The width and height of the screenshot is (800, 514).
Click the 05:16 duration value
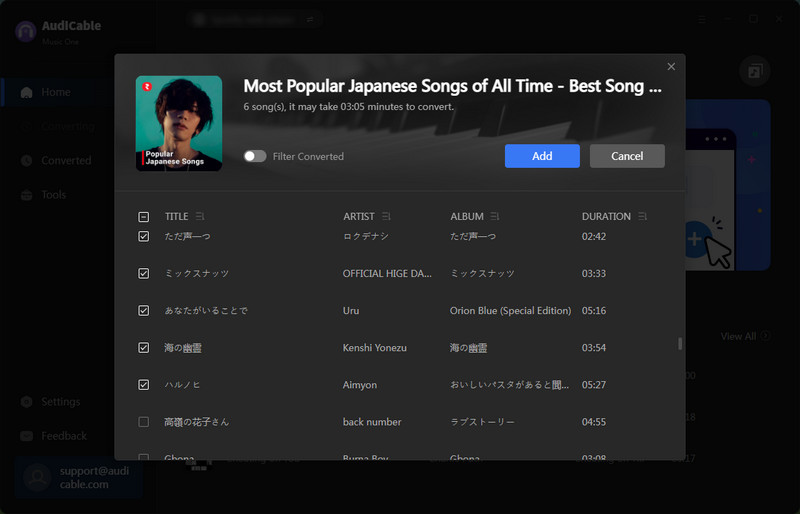[594, 310]
